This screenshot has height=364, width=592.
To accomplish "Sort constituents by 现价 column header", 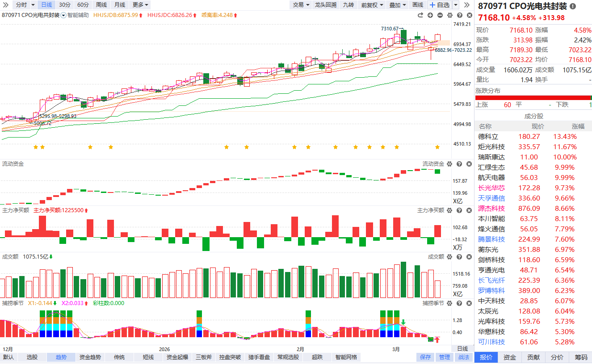I will 538,126.
